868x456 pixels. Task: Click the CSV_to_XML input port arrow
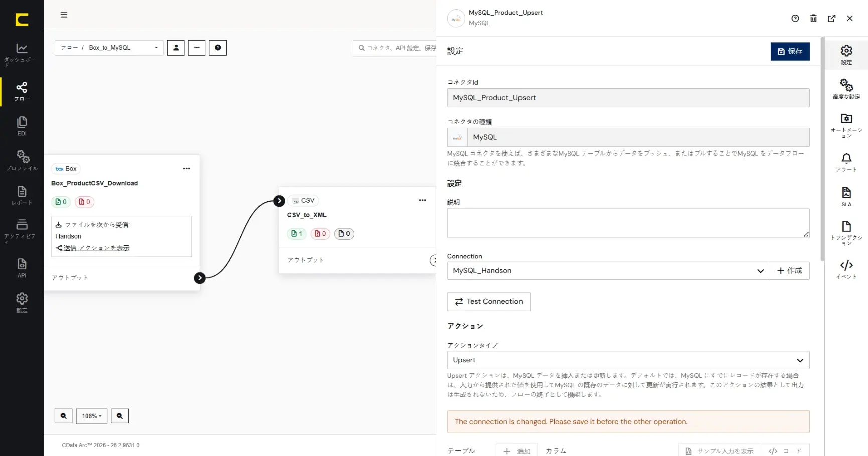coord(279,201)
